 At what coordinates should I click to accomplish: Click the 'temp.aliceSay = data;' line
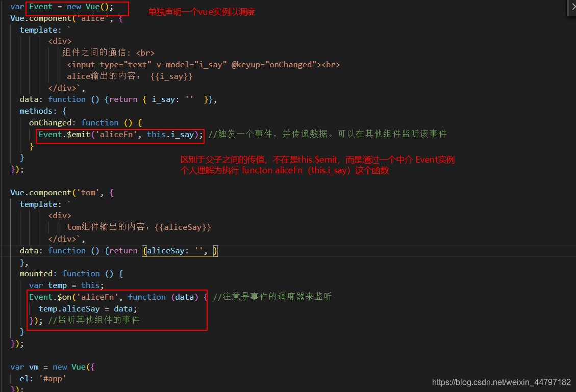click(x=88, y=309)
